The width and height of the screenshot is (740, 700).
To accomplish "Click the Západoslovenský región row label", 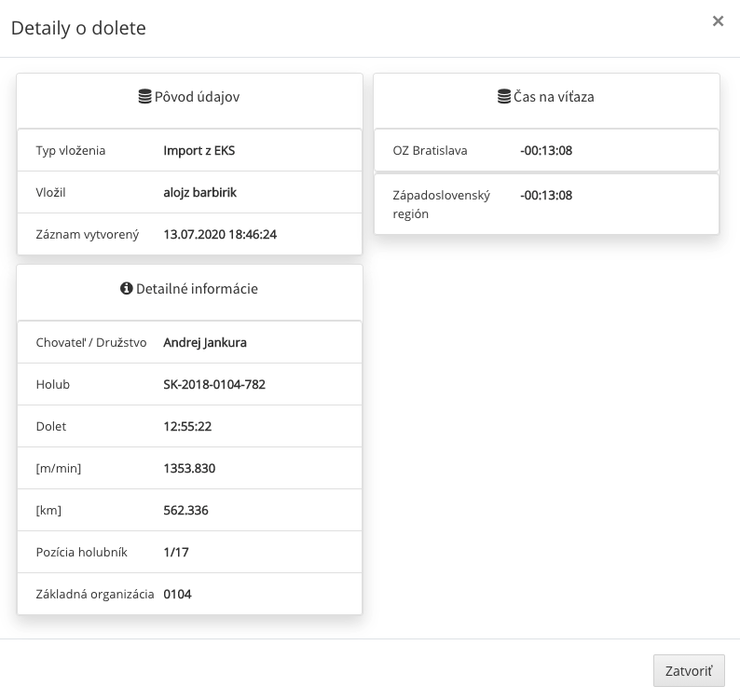I will 441,204.
